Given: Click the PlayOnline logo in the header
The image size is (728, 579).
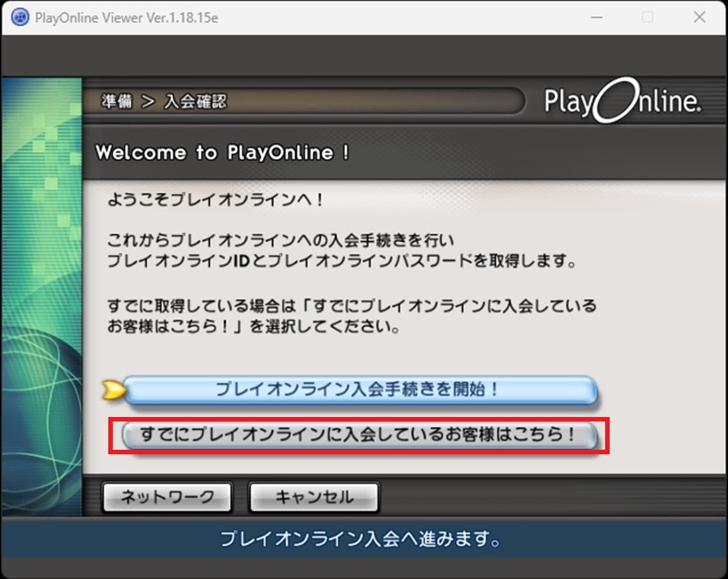Looking at the screenshot, I should coord(622,103).
